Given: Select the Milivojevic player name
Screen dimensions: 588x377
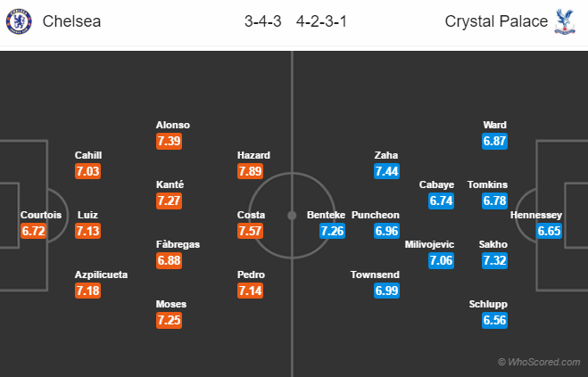Looking at the screenshot, I should 429,244.
